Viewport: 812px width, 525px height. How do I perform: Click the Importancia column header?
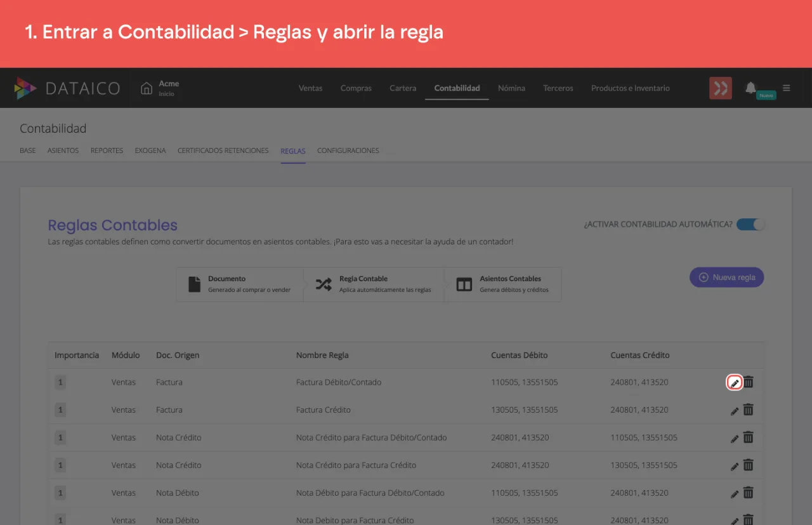tap(77, 356)
